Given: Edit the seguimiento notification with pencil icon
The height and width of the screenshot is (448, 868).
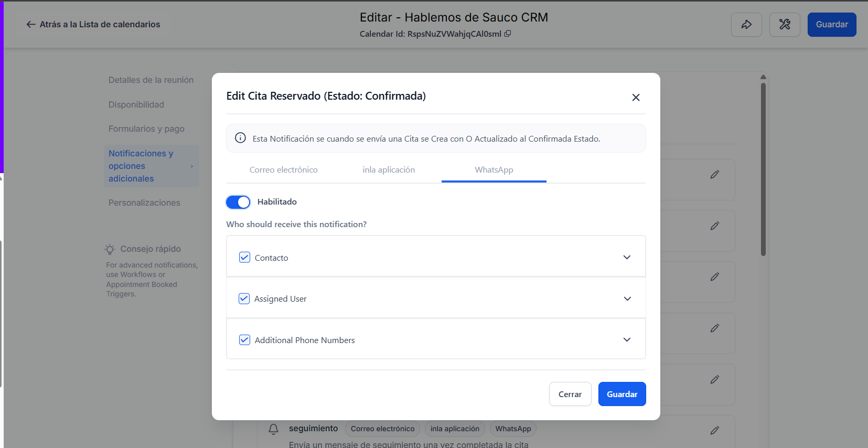Looking at the screenshot, I should [714, 430].
